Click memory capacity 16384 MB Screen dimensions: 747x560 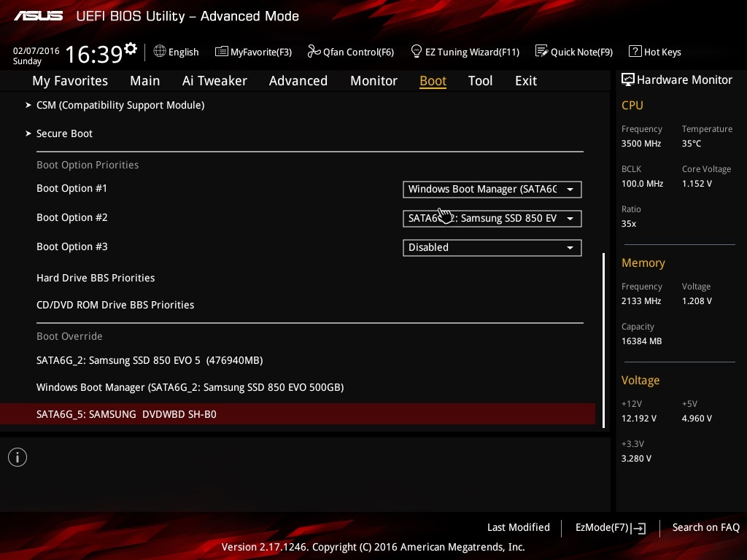tap(641, 341)
